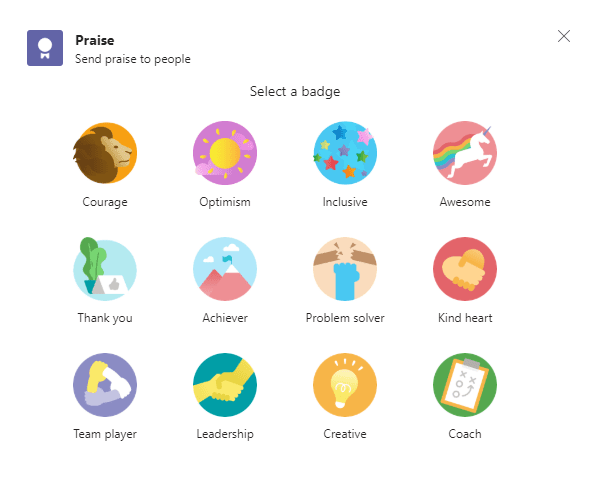Pick the Problem solver fist badge
This screenshot has width=591, height=492.
click(345, 269)
